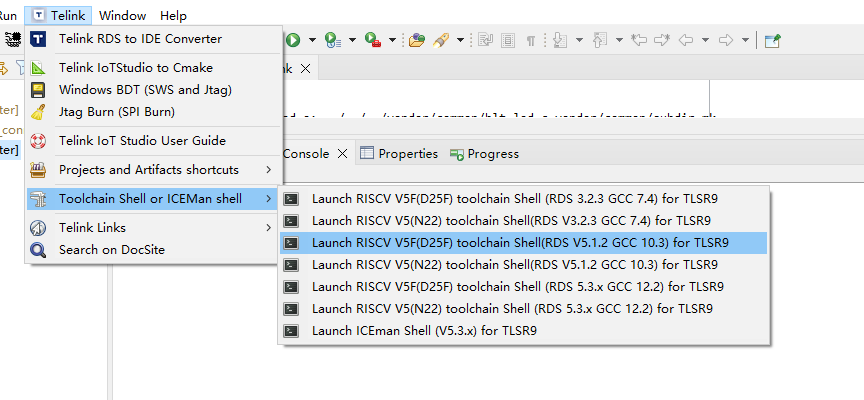Launch RISCV V5F(D25F) Shell RDS V5.1.2 GCC 10.3
The image size is (864, 400).
[523, 243]
